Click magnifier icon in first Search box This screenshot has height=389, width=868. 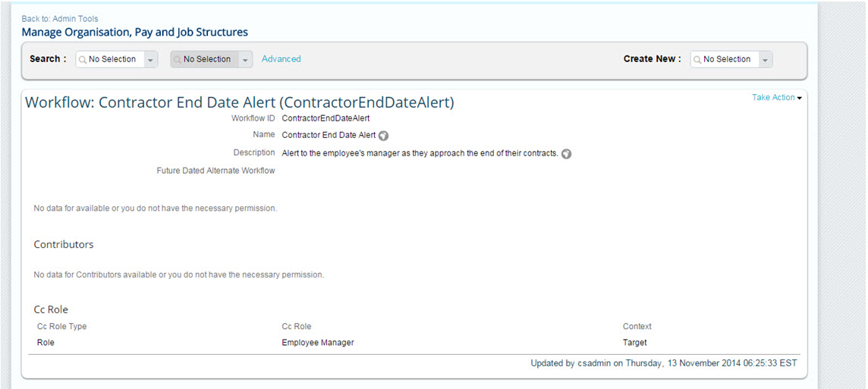[x=83, y=60]
